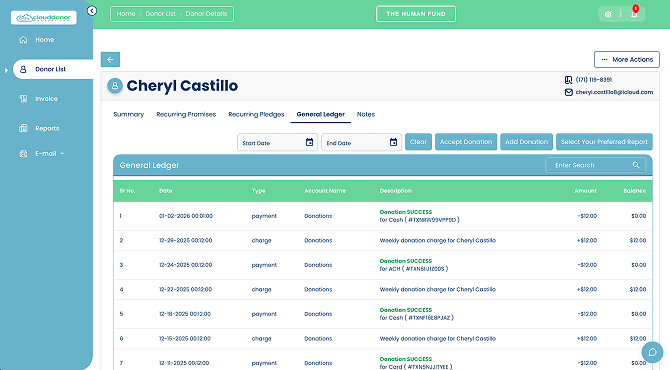Click the Home house icon in sidebar
670x370 pixels.
24,40
